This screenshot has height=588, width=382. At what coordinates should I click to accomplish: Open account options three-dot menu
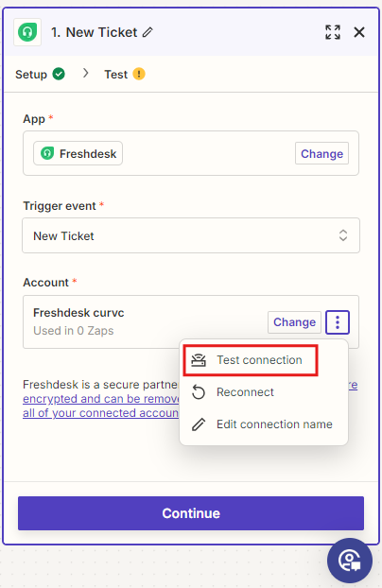338,322
